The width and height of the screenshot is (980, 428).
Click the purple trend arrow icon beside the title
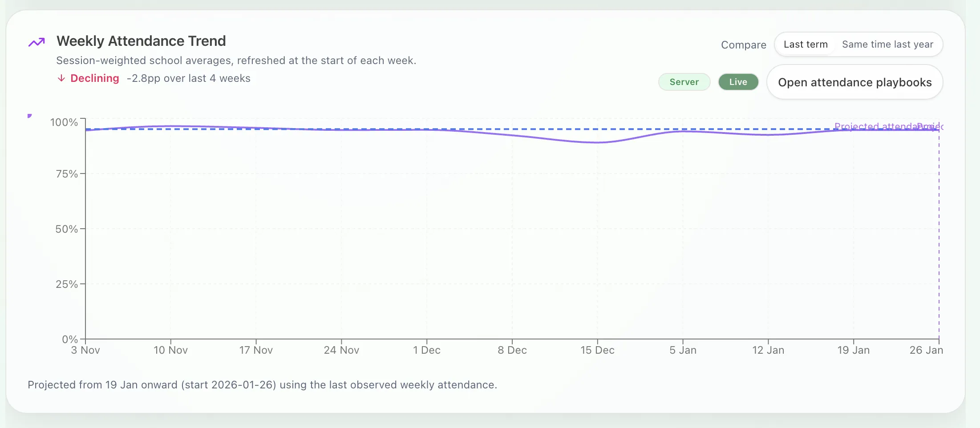[37, 41]
